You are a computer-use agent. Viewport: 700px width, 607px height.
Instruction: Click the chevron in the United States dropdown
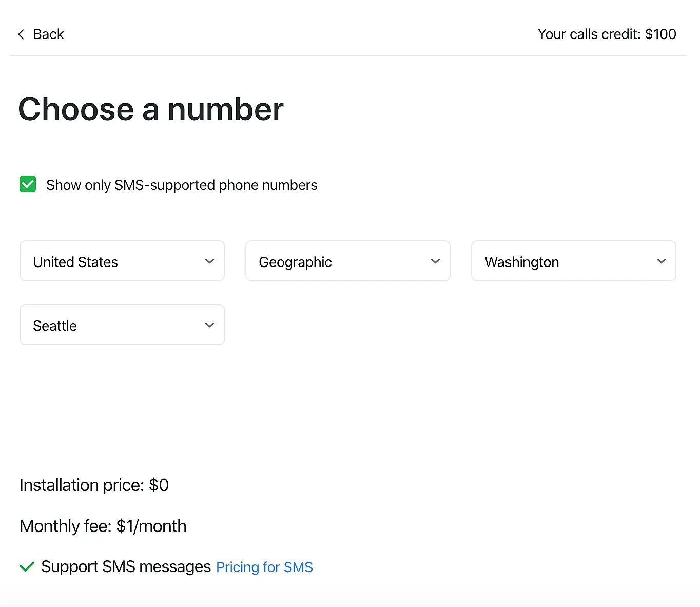coord(209,261)
